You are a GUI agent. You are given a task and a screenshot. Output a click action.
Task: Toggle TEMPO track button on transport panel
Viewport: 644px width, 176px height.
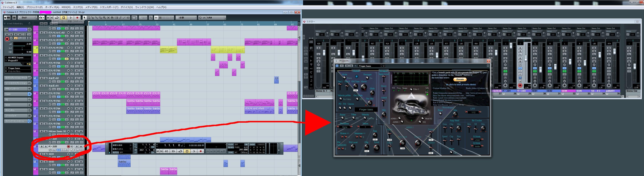(x=231, y=147)
